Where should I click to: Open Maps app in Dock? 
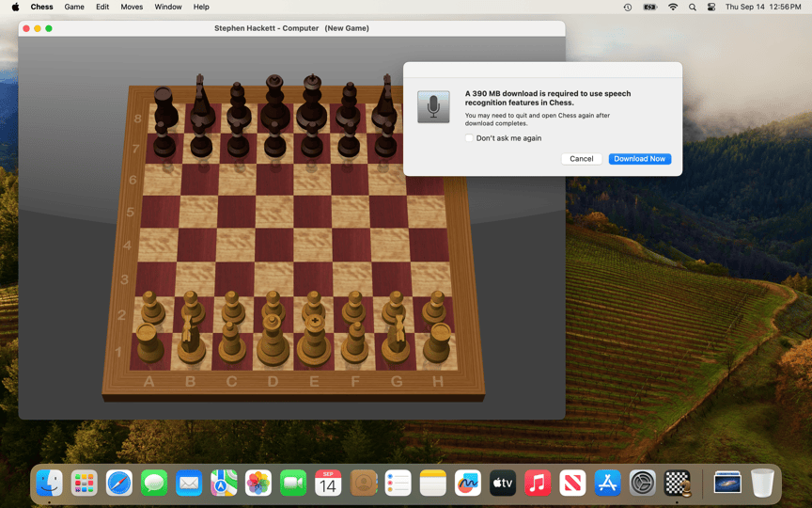point(224,484)
